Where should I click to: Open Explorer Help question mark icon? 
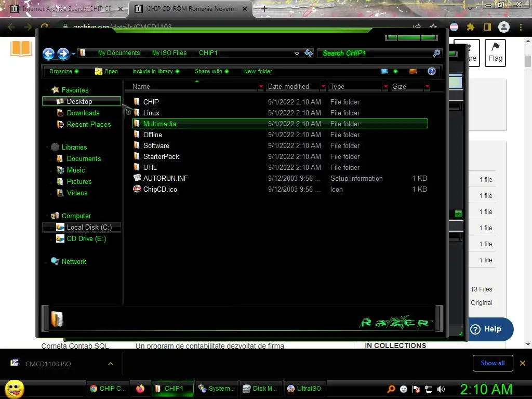[432, 71]
